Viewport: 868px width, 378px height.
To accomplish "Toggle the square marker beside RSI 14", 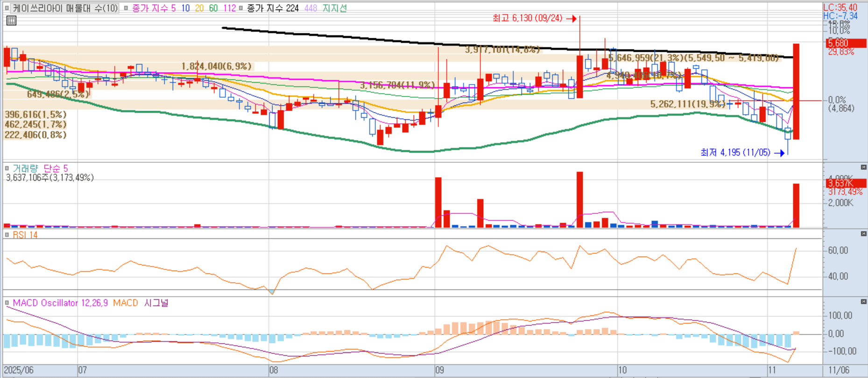I will tap(7, 235).
